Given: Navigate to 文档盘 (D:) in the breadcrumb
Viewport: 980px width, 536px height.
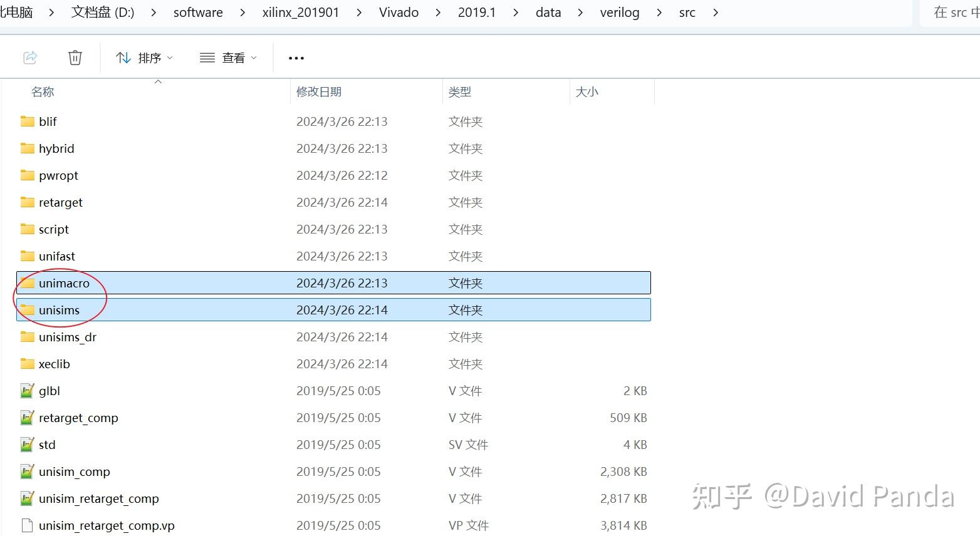Looking at the screenshot, I should (x=102, y=12).
